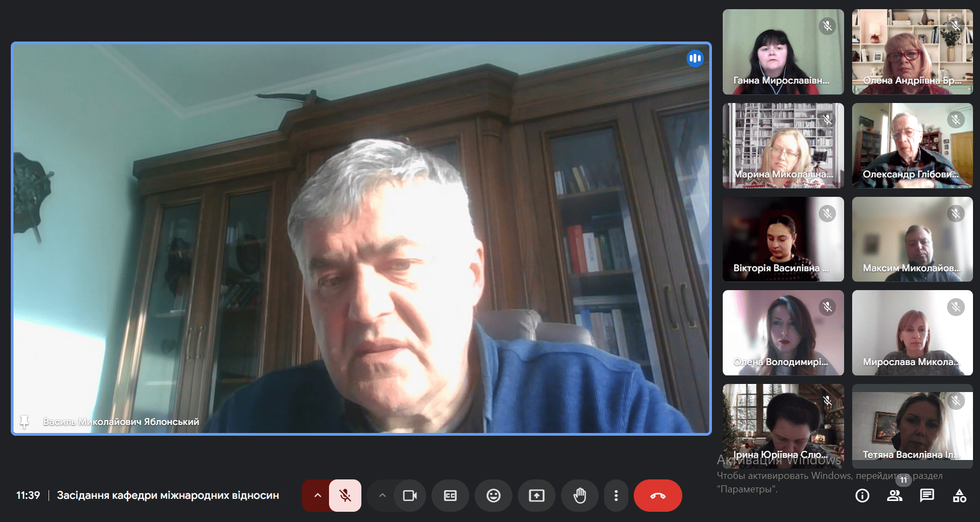Expand video settings chevron beside camera
This screenshot has height=522, width=980.
pyautogui.click(x=382, y=496)
